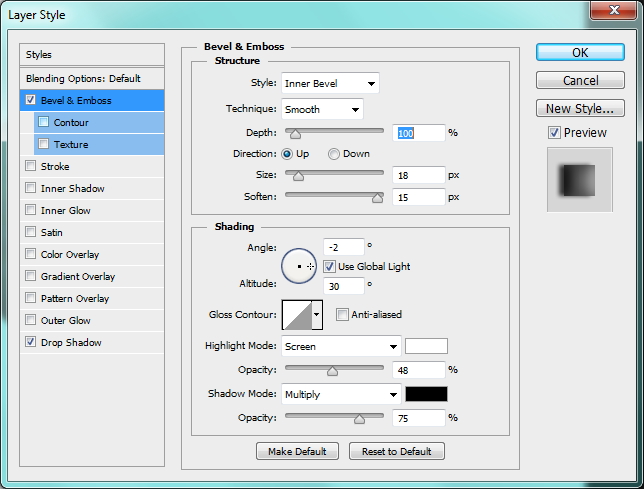Enable Anti-aliased for gloss contour
This screenshot has height=489, width=644.
[x=343, y=315]
